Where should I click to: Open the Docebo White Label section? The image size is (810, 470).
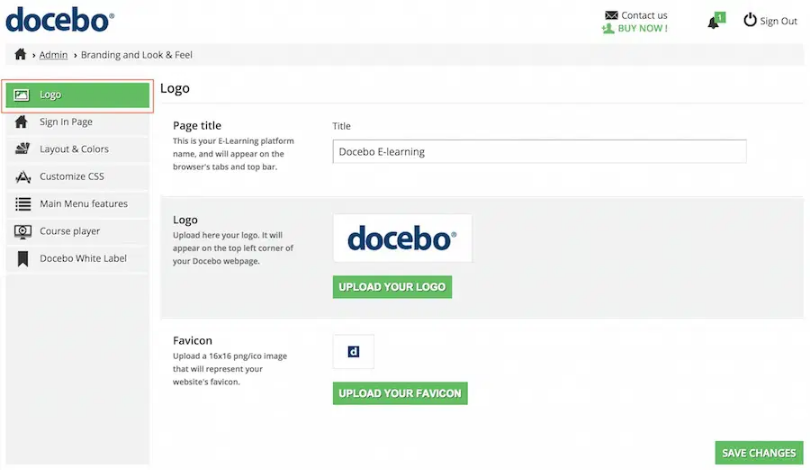click(x=77, y=259)
